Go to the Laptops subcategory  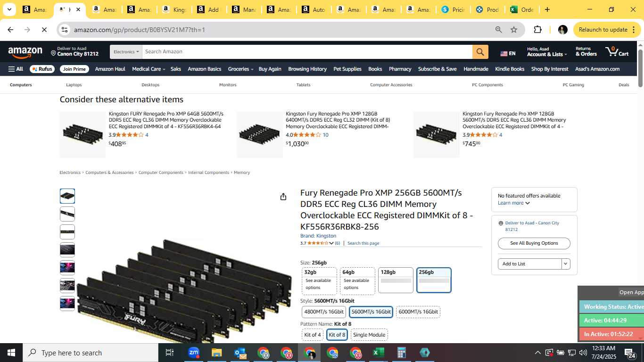(74, 85)
